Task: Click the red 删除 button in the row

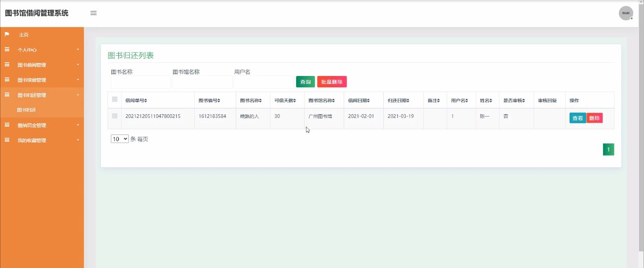Action: coord(594,118)
